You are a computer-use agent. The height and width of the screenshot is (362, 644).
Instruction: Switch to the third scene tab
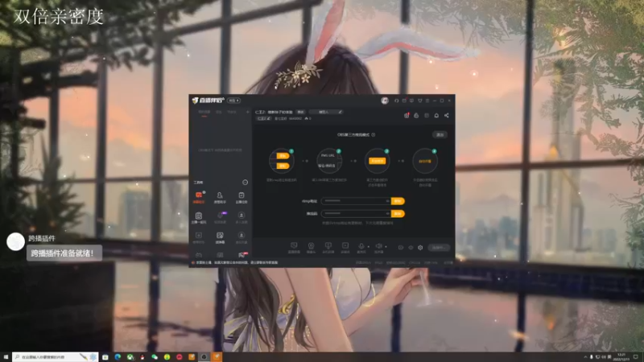click(232, 112)
